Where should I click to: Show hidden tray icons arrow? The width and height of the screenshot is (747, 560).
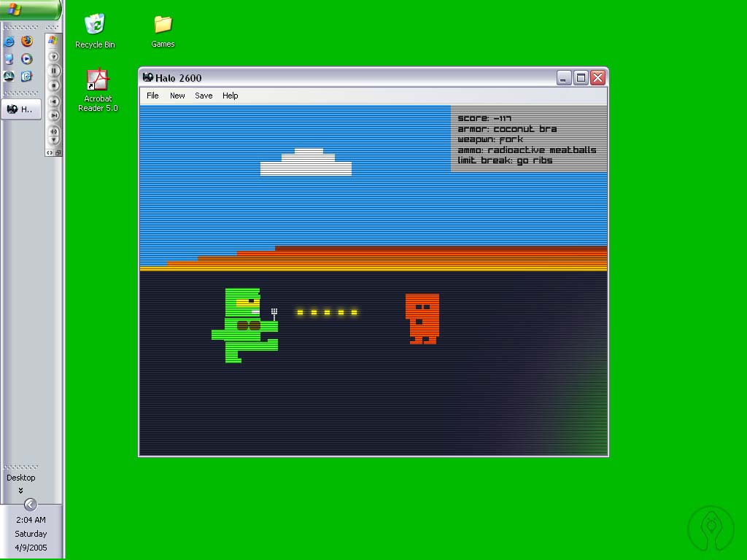[x=30, y=505]
